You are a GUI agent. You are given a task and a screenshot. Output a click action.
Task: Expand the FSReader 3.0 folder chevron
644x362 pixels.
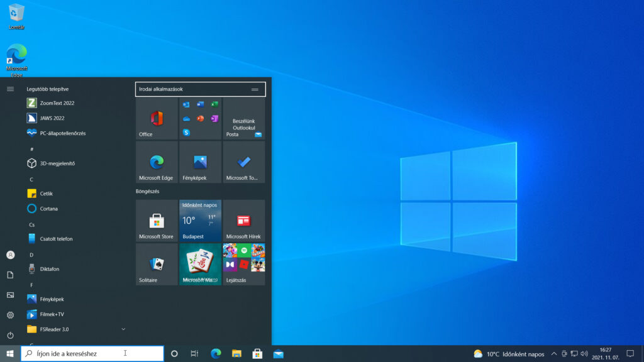point(123,329)
